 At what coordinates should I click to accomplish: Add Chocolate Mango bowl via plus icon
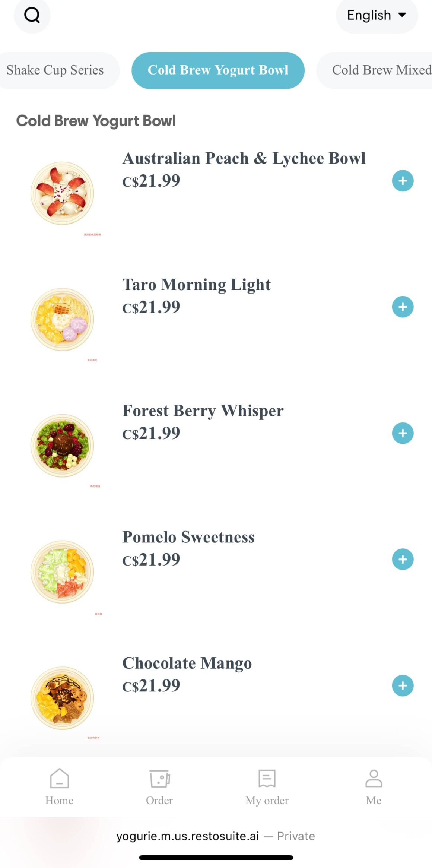click(x=403, y=685)
